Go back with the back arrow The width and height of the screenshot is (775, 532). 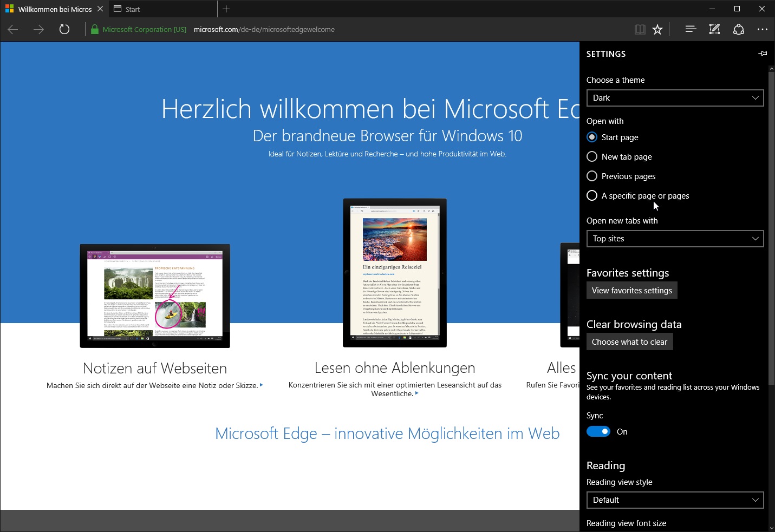(x=13, y=29)
